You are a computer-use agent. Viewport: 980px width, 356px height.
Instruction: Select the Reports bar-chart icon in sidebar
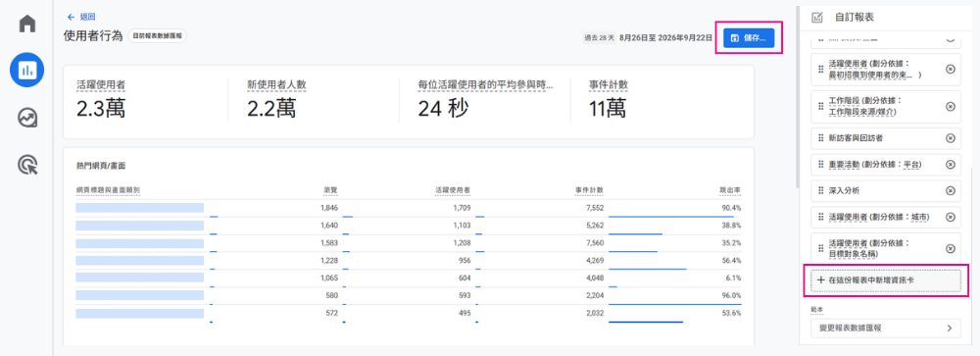tap(26, 70)
